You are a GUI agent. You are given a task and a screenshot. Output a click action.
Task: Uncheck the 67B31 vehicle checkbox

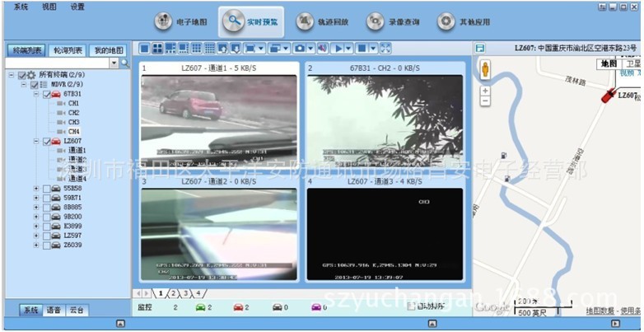(46, 95)
